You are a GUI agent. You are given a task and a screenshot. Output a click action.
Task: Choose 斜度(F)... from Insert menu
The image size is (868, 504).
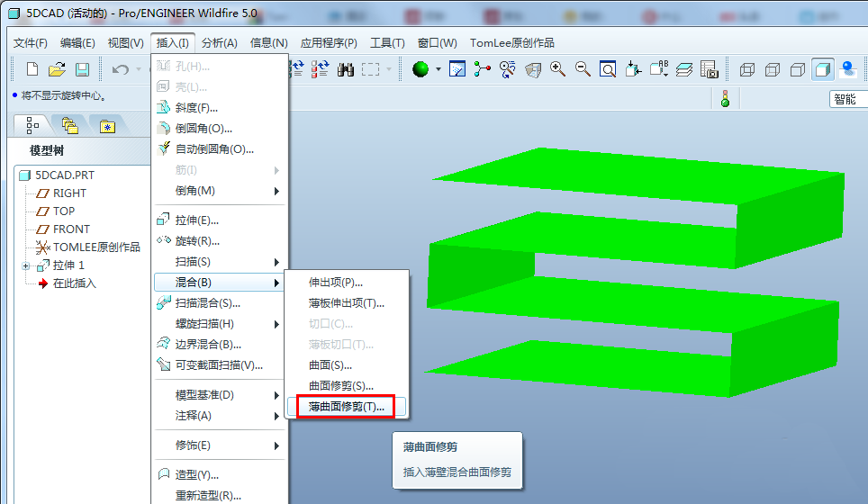(219, 108)
